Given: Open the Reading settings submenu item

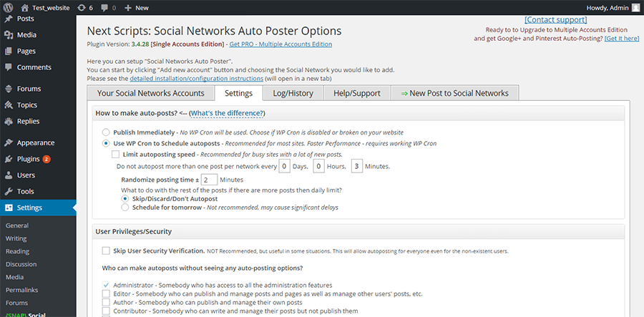Looking at the screenshot, I should (x=18, y=251).
